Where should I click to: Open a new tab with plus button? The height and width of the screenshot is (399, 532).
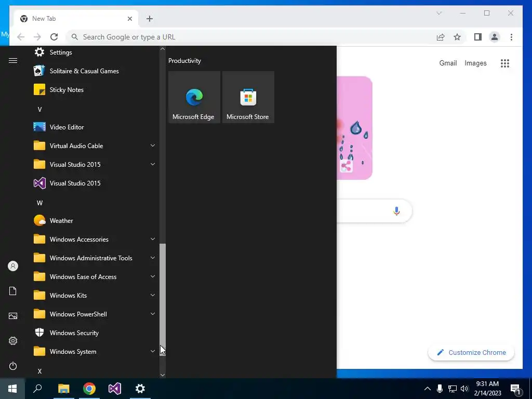pos(150,19)
